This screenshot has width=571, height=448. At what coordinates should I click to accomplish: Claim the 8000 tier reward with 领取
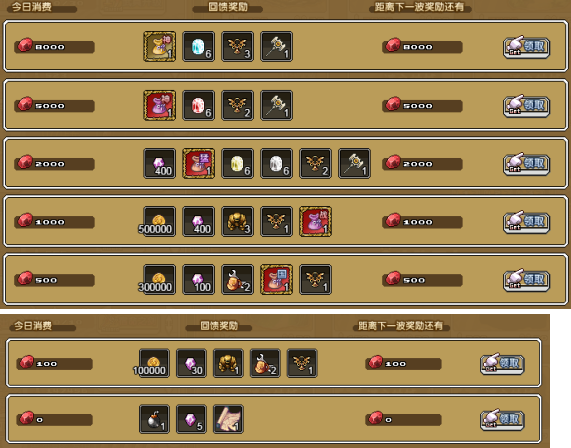click(527, 47)
